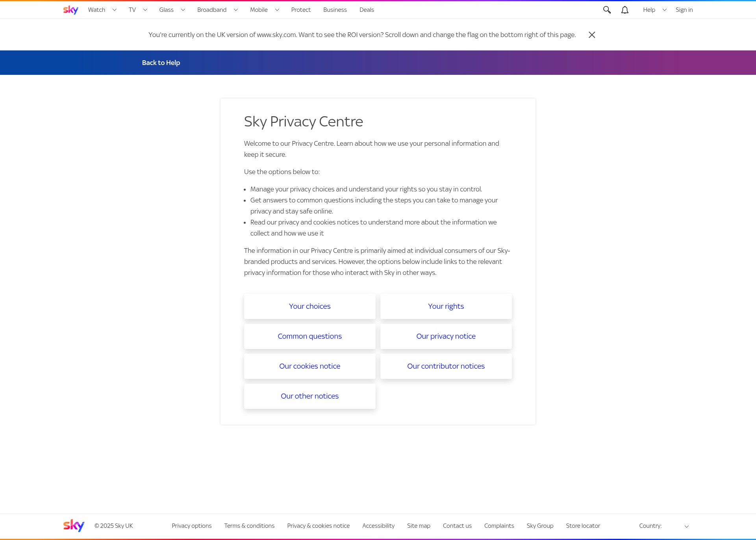Image resolution: width=756 pixels, height=540 pixels.
Task: Open the Country selector dropdown
Action: click(x=664, y=526)
